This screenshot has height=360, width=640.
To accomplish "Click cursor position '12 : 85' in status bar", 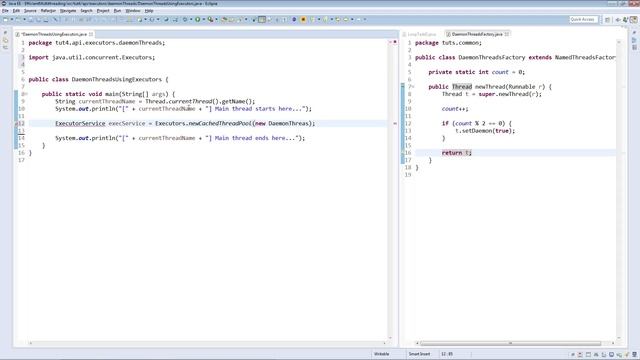I will [447, 354].
